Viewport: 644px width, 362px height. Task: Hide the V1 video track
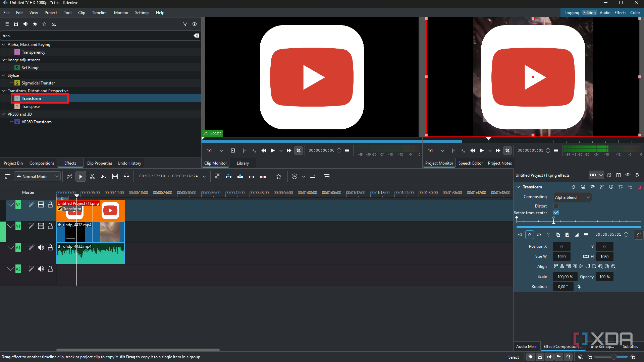pyautogui.click(x=41, y=226)
